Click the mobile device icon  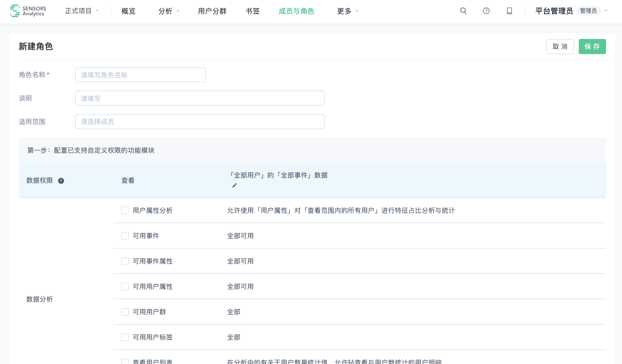tap(509, 11)
